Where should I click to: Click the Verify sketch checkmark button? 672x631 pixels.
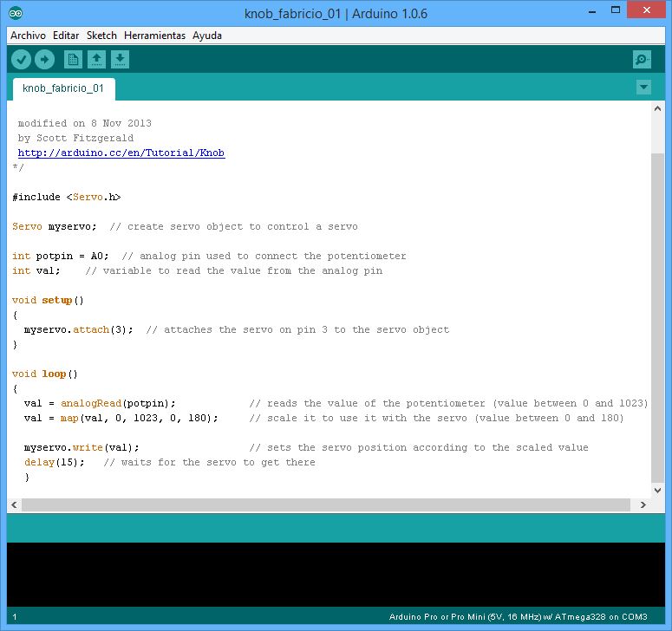coord(21,60)
